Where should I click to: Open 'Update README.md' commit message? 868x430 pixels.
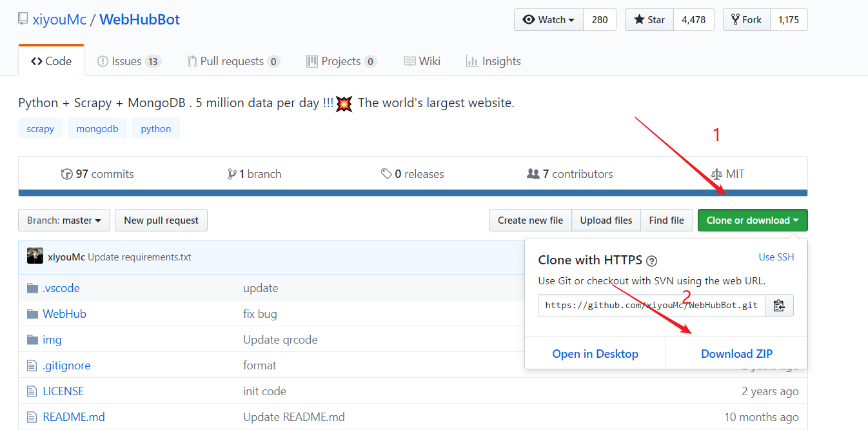pos(294,417)
